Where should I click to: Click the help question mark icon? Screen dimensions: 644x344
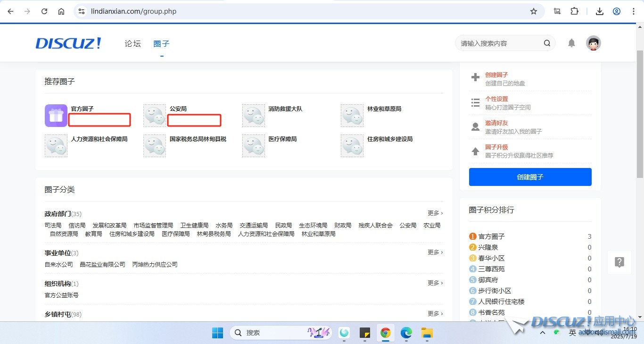(x=619, y=262)
